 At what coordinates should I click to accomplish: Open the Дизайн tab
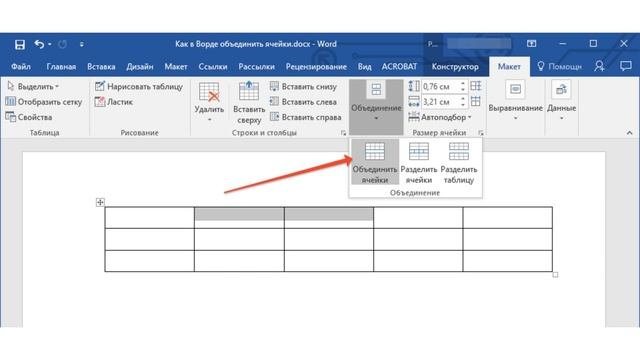140,67
